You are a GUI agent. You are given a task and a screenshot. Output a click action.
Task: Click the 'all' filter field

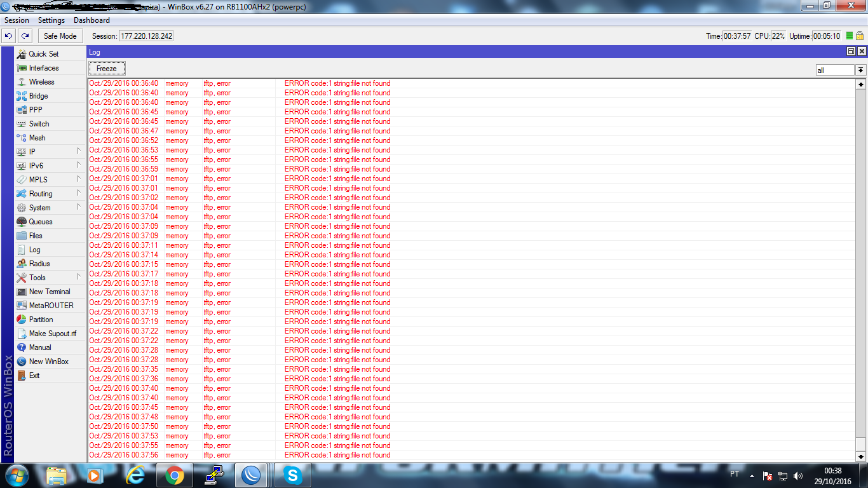click(x=836, y=70)
